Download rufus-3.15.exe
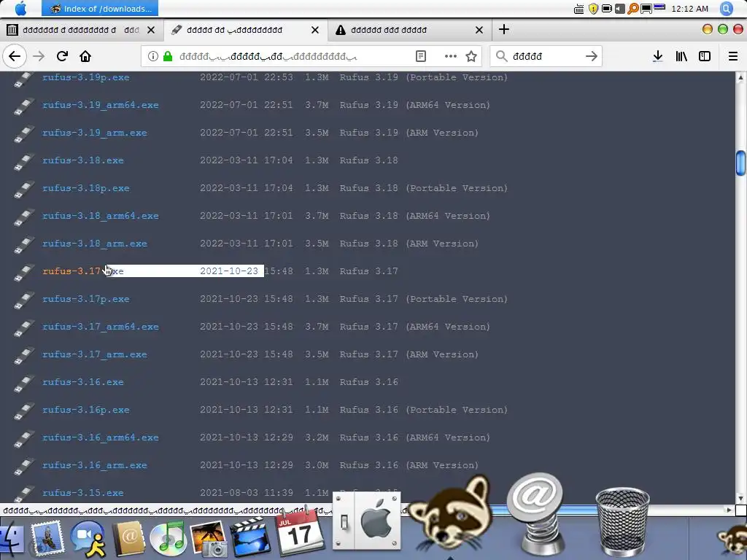The image size is (747, 560). pyautogui.click(x=83, y=493)
